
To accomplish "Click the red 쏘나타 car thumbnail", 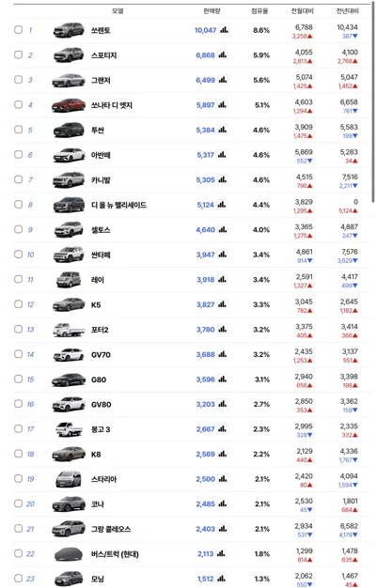I will 69,105.
